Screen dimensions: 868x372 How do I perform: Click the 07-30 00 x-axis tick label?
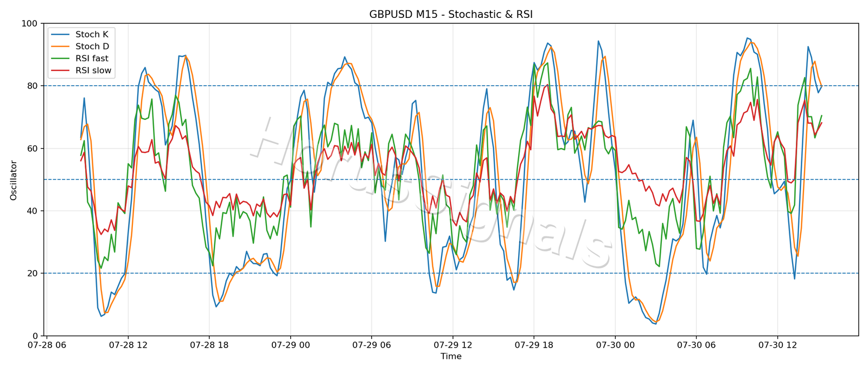click(615, 344)
